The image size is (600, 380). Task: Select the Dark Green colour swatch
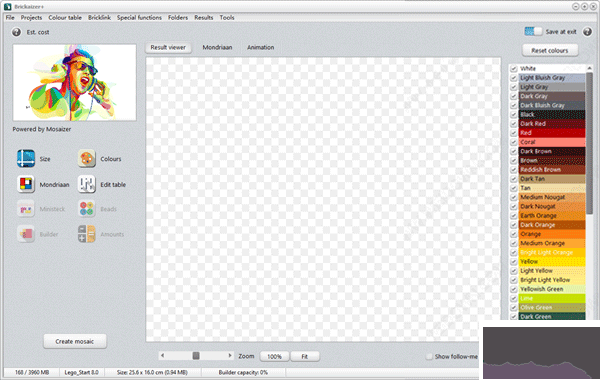(x=552, y=316)
